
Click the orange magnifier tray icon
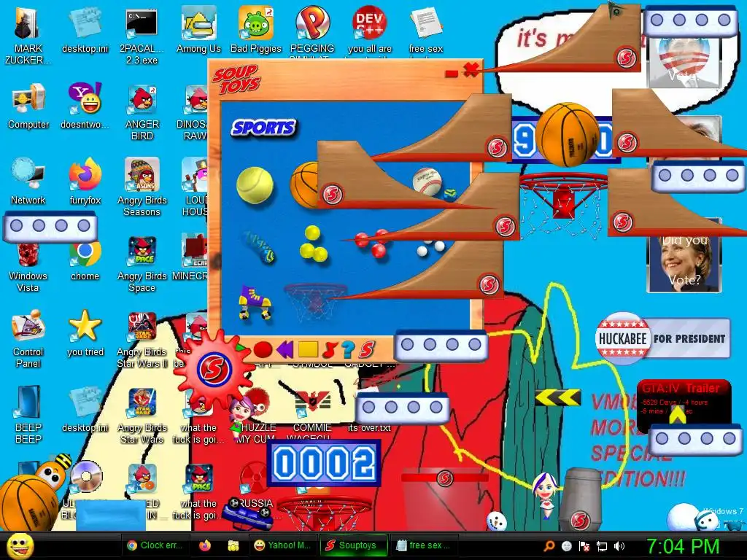coord(549,546)
